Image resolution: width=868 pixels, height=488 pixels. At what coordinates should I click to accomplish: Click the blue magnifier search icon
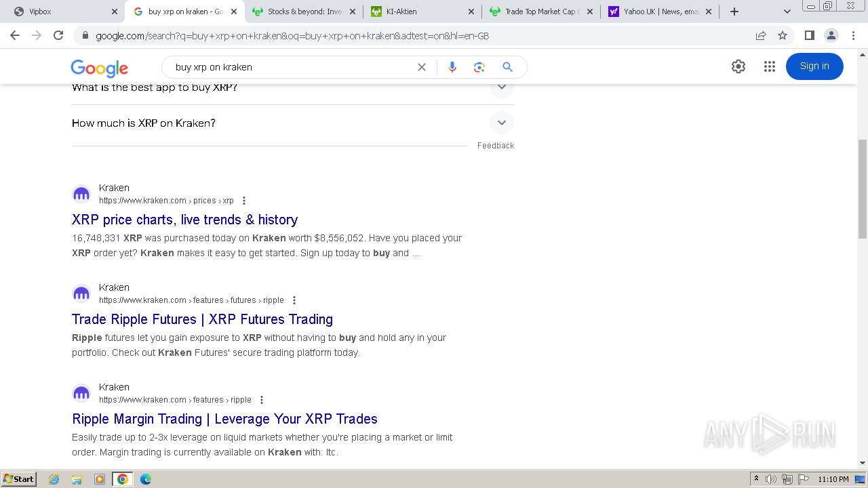(x=507, y=67)
